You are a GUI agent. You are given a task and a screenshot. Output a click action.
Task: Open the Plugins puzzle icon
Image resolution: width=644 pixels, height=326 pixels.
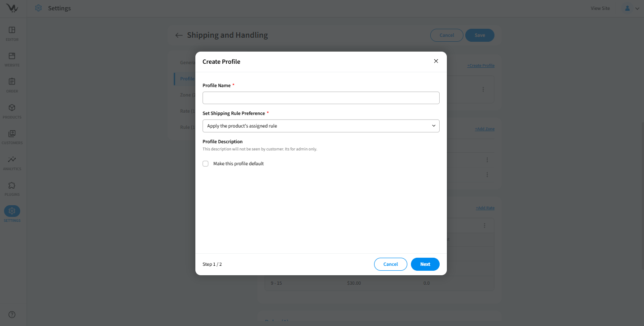tap(12, 185)
